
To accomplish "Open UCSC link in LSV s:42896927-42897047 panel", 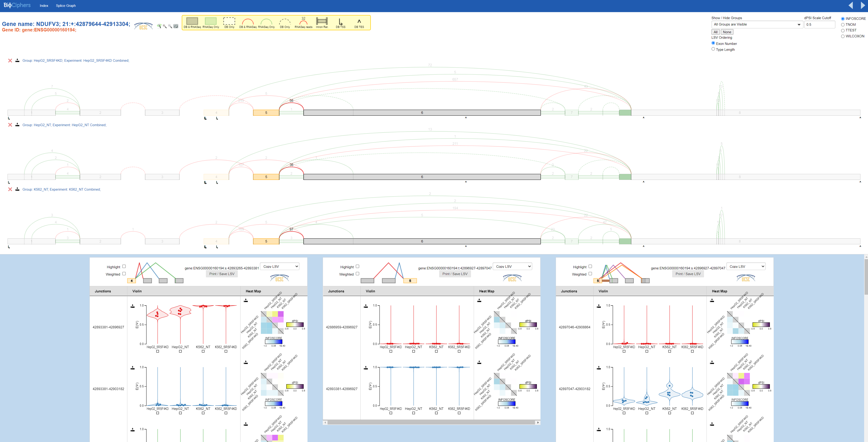I will pyautogui.click(x=746, y=278).
